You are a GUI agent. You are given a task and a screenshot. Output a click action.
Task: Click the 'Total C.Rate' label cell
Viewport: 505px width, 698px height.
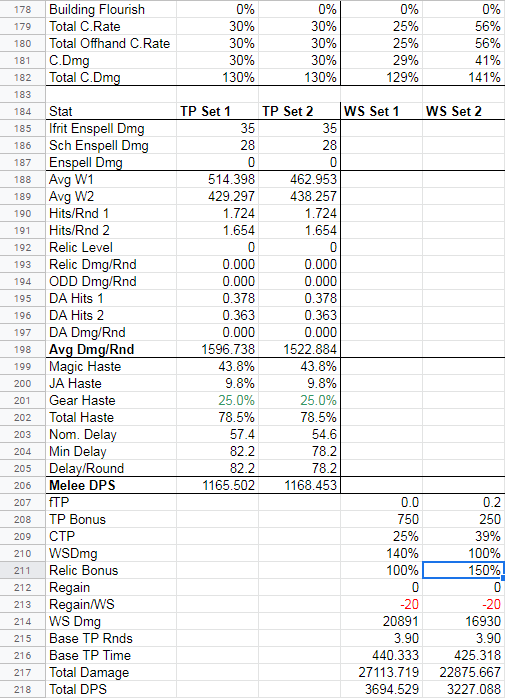111,26
